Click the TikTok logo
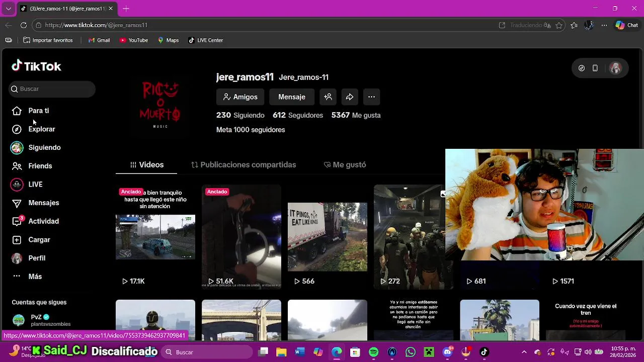Image resolution: width=644 pixels, height=362 pixels. [x=36, y=66]
